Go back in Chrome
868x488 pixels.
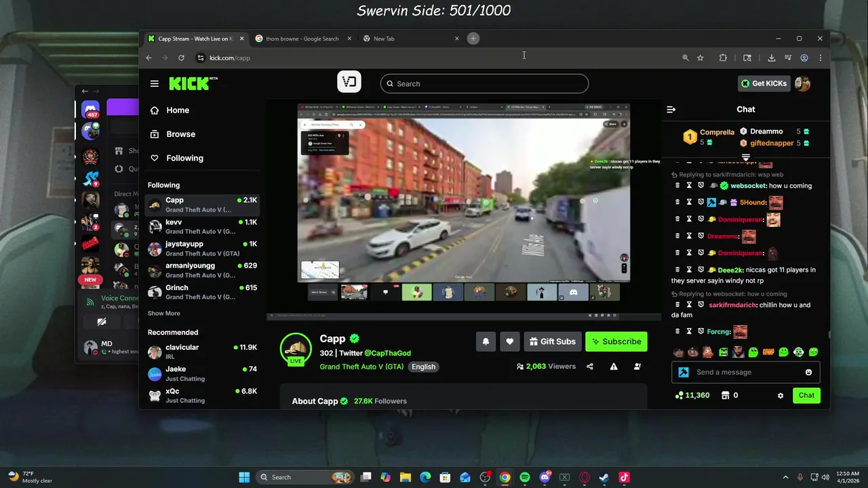pyautogui.click(x=149, y=58)
